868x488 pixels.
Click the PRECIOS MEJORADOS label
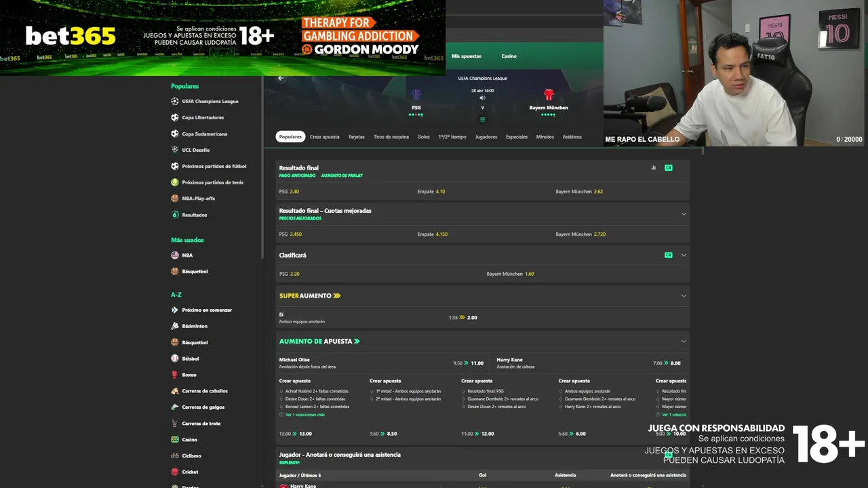coord(300,218)
